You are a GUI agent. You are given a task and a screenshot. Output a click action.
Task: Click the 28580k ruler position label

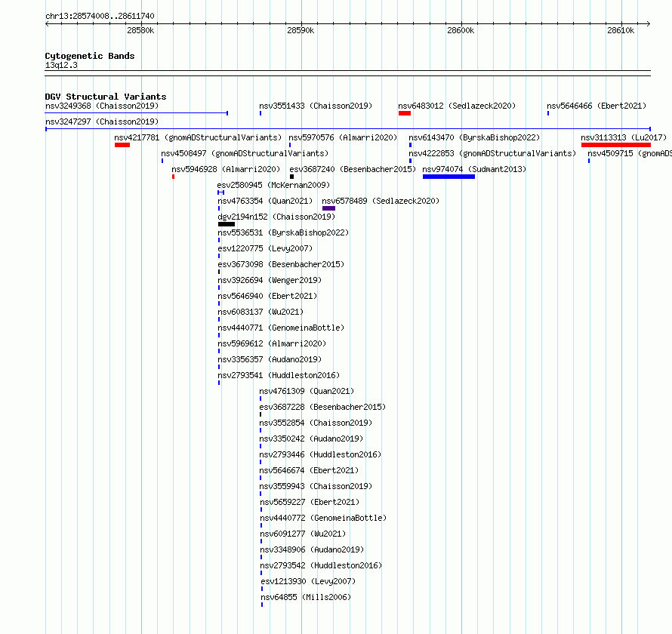click(140, 30)
